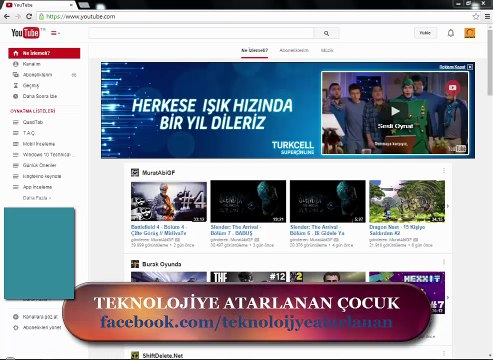Open the Günlük Öneriler playlist
The image size is (493, 360).
[x=39, y=165]
